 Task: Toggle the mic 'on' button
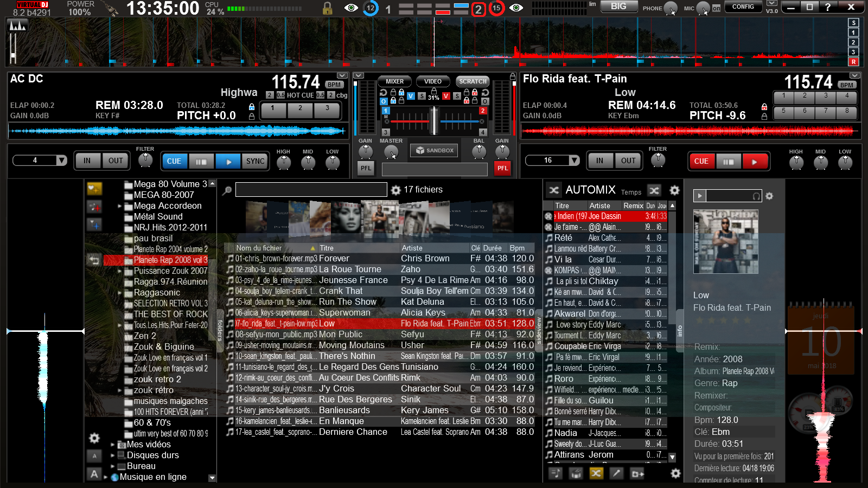[x=716, y=8]
